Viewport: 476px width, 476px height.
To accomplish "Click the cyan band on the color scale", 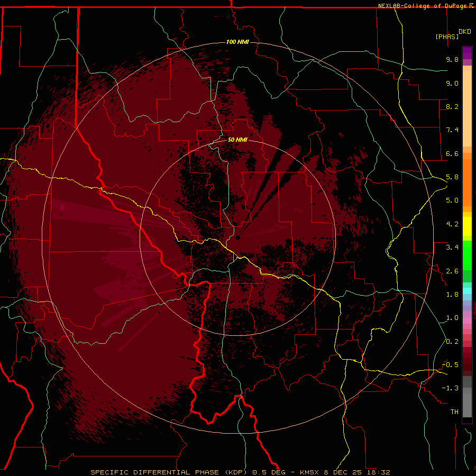I will tap(467, 291).
